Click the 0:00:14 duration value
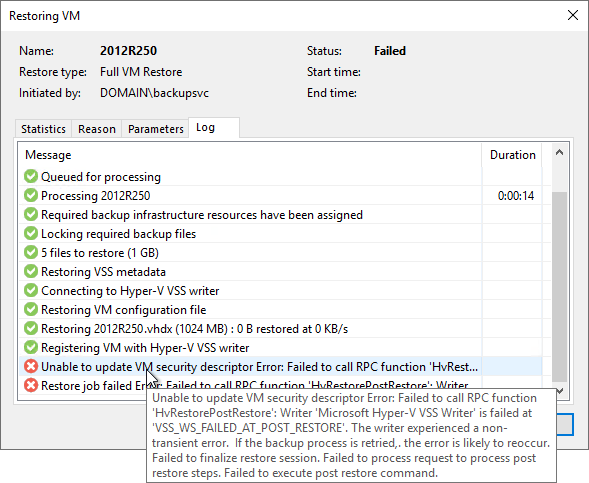Screen dimensions: 589x483 [x=516, y=196]
